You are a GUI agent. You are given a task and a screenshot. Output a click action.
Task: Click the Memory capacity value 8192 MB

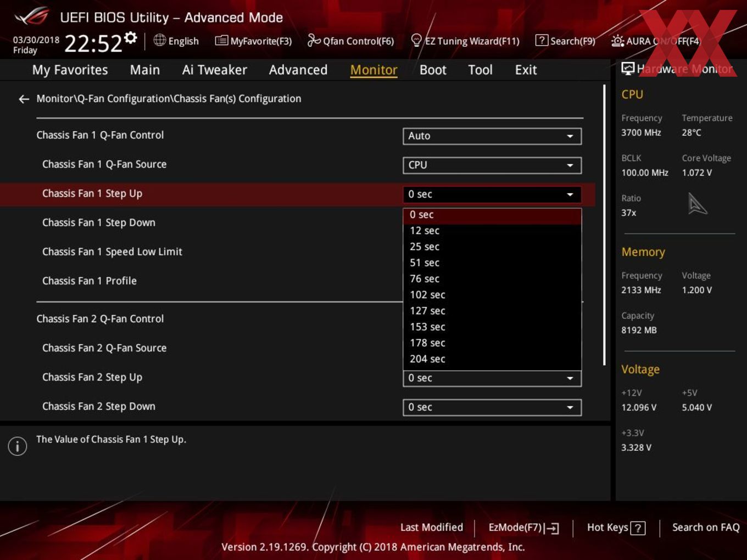pyautogui.click(x=639, y=331)
